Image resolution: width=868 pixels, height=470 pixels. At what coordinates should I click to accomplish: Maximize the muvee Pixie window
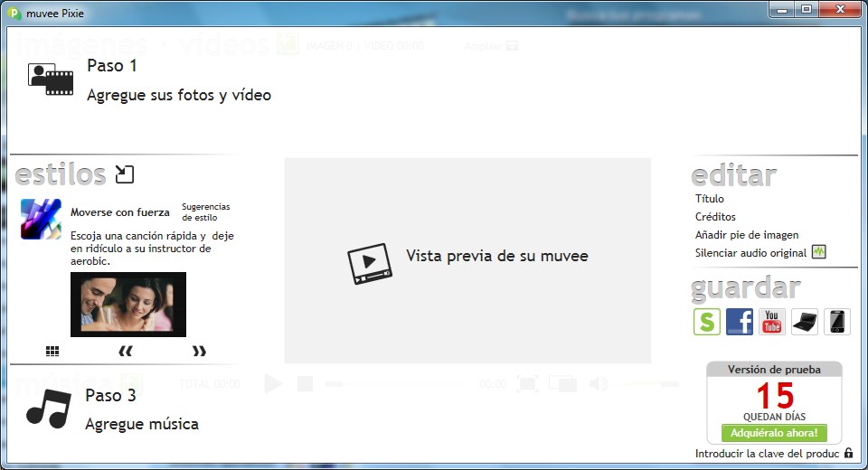coord(807,10)
